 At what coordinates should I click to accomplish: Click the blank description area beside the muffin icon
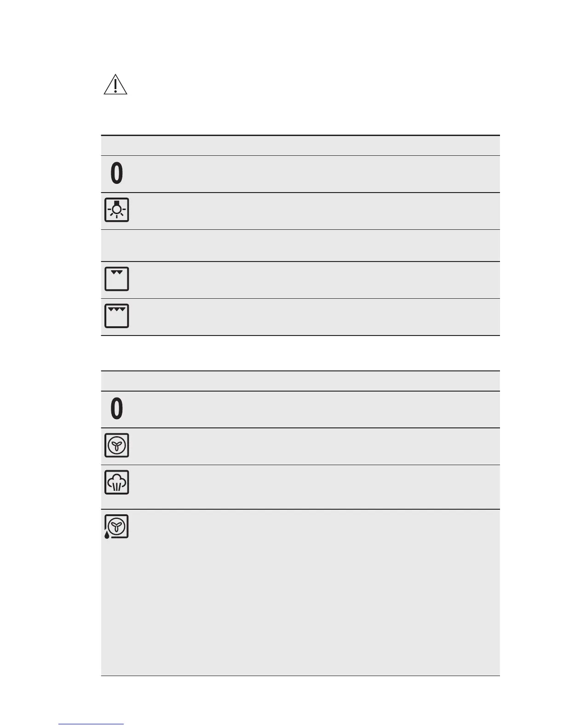click(316, 487)
